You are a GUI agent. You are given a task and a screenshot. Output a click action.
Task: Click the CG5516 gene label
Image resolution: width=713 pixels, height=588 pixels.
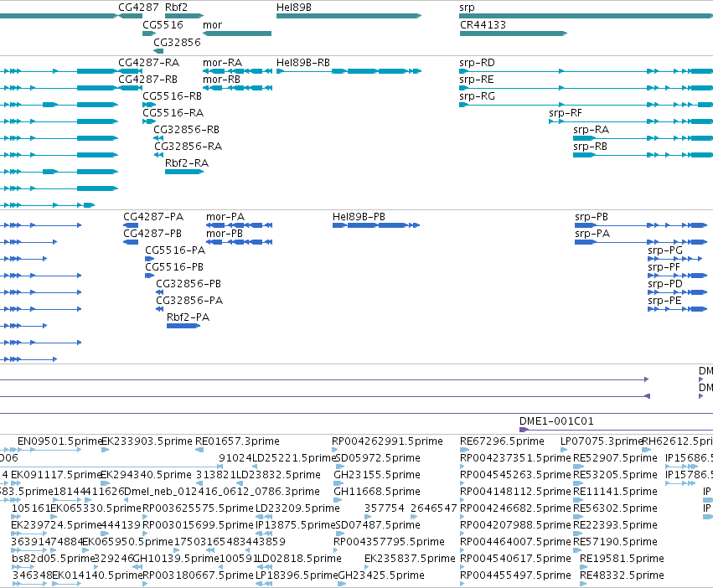pos(163,24)
